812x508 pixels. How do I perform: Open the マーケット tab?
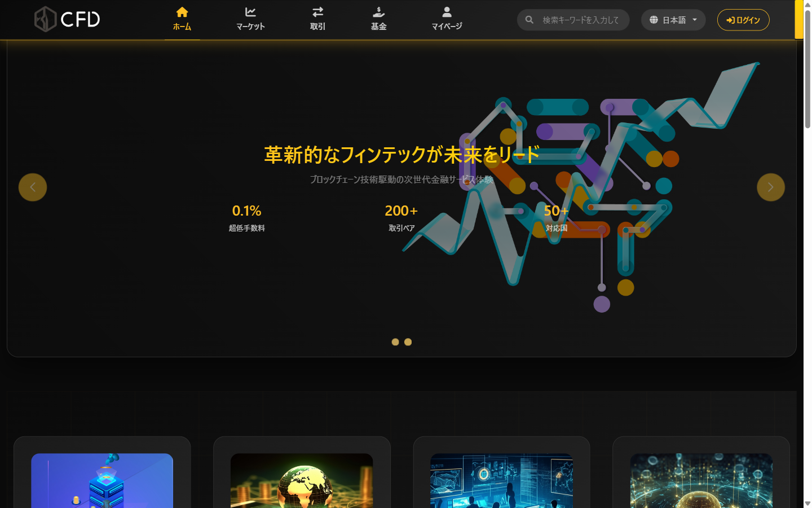click(250, 20)
